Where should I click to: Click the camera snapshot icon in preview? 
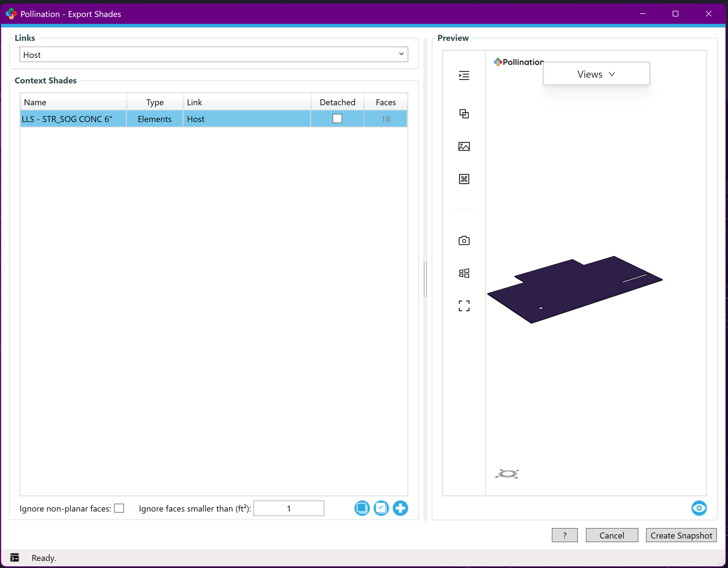(x=464, y=240)
